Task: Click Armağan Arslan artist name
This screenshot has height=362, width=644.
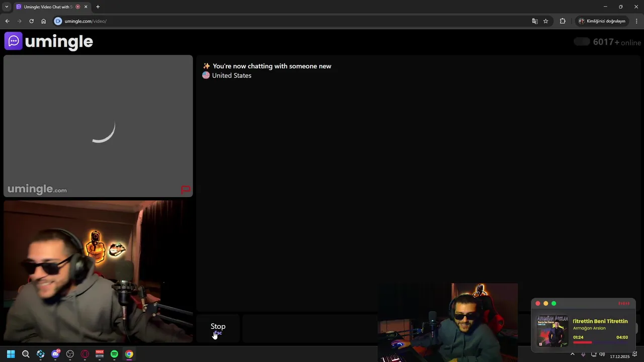Action: pyautogui.click(x=589, y=328)
